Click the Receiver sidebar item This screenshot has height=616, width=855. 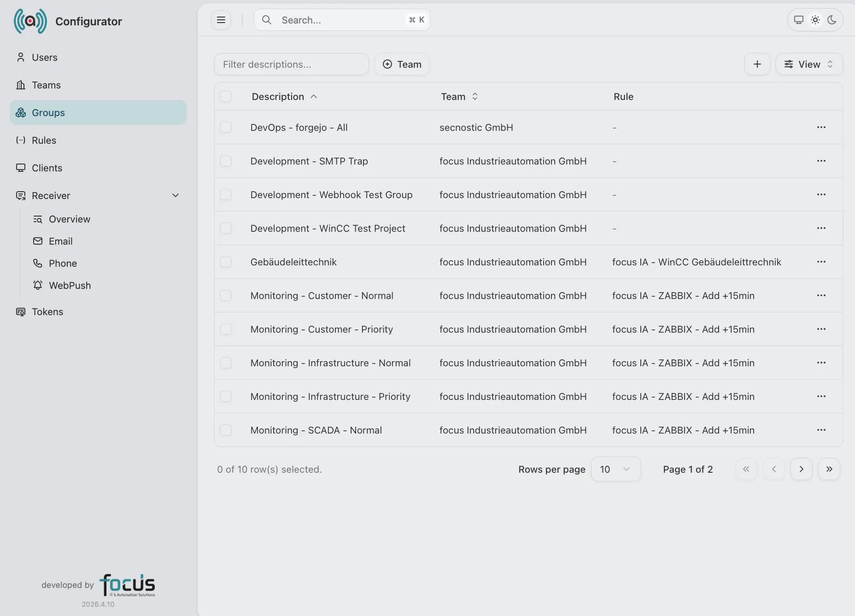coord(98,195)
